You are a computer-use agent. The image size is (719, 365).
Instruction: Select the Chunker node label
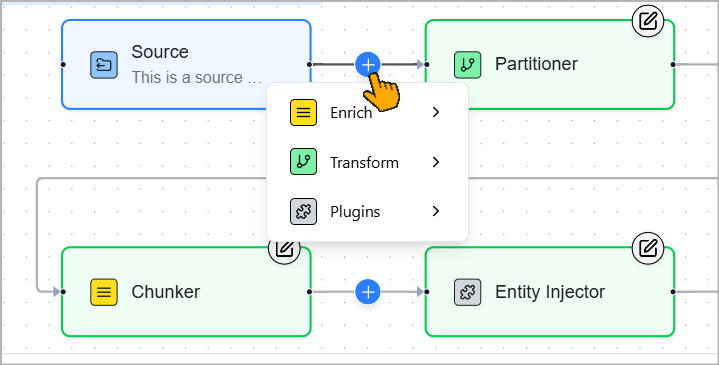coord(166,292)
